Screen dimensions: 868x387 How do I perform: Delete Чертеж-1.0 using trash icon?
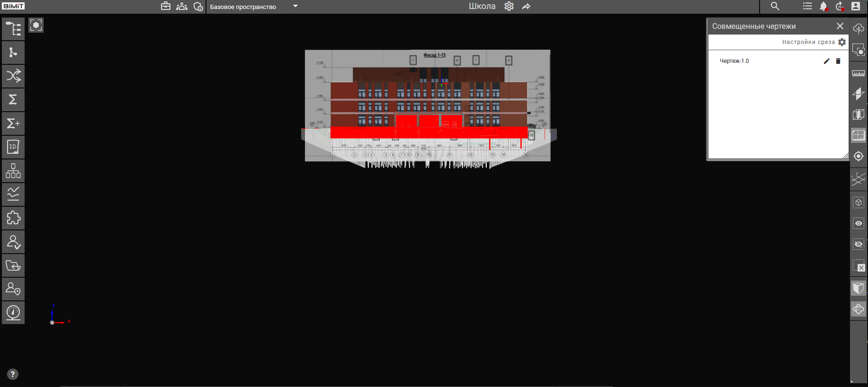[x=838, y=61]
